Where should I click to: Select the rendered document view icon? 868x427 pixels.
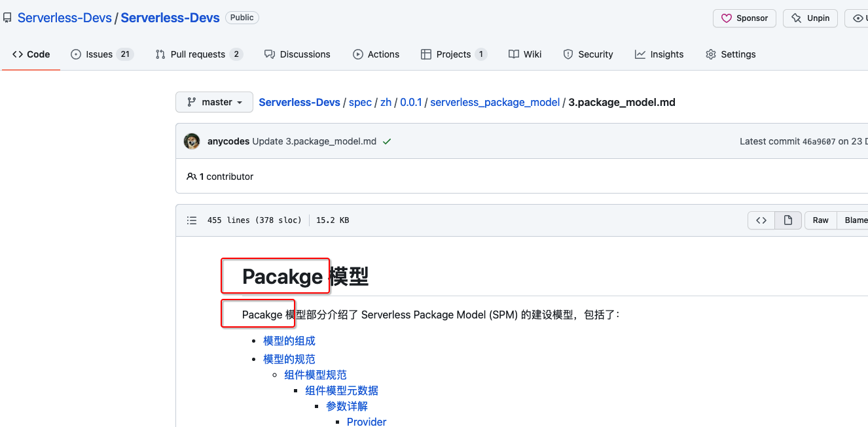[x=787, y=220]
